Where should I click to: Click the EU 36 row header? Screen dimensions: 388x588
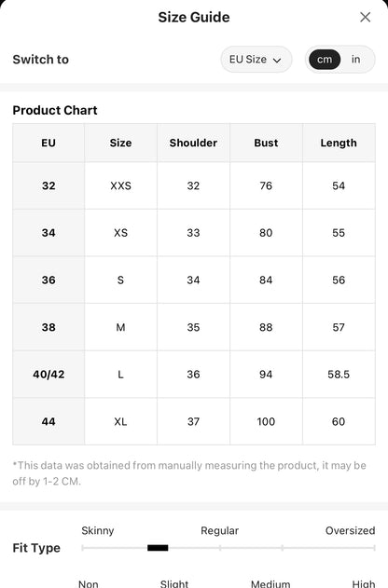tap(48, 280)
